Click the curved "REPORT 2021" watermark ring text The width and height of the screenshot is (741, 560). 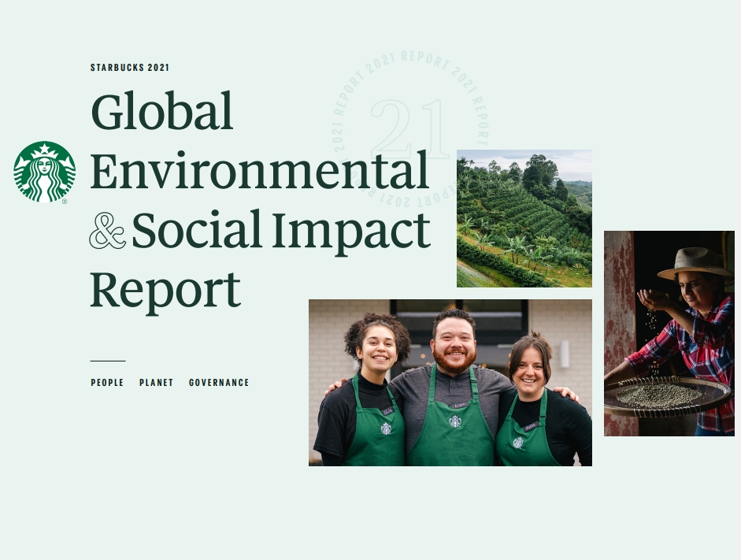tap(410, 128)
